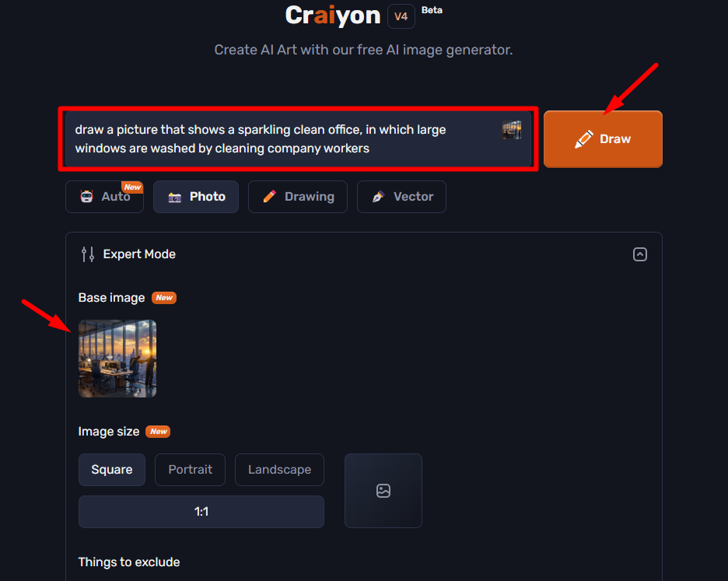
Task: Click the orange pencil Drawing icon
Action: 269,197
